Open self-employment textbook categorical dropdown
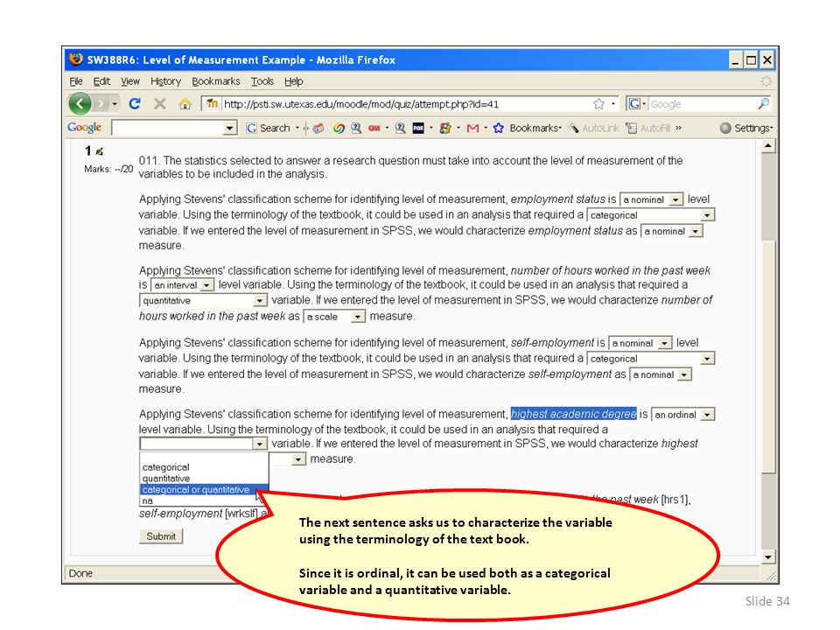Screen dimensions: 840x630 coord(651,359)
